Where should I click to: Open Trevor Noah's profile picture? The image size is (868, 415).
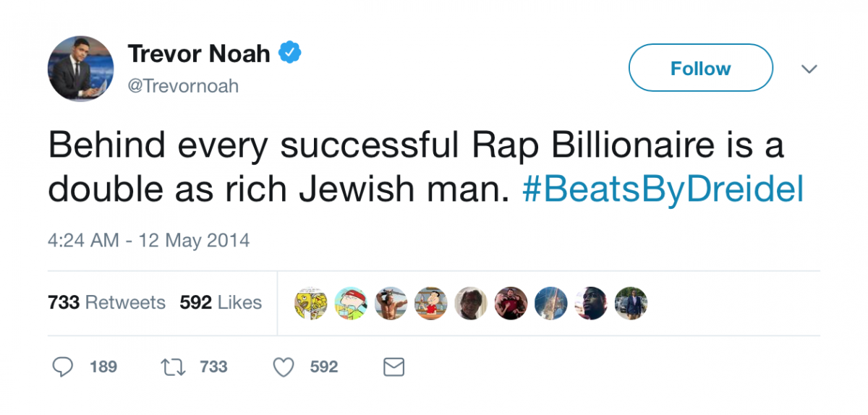81,68
